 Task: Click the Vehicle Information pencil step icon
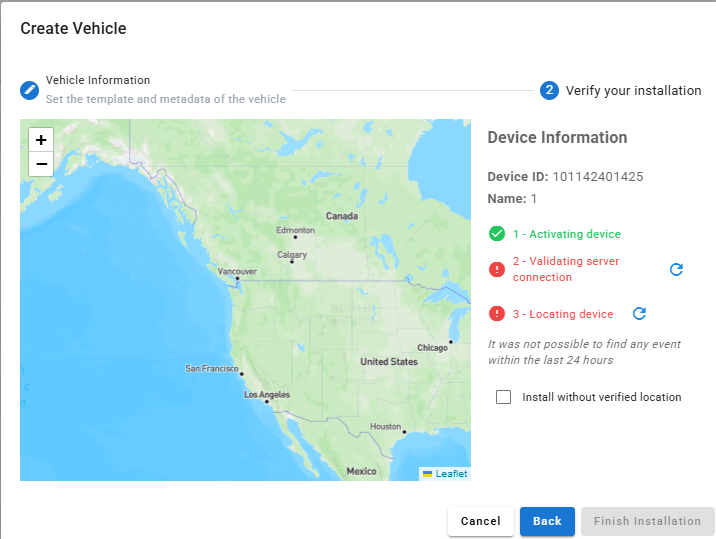tap(30, 90)
